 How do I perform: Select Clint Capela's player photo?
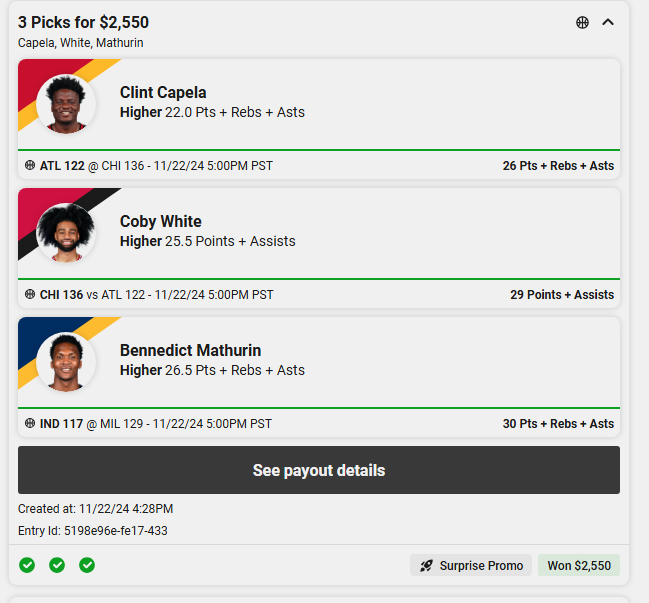click(x=66, y=103)
